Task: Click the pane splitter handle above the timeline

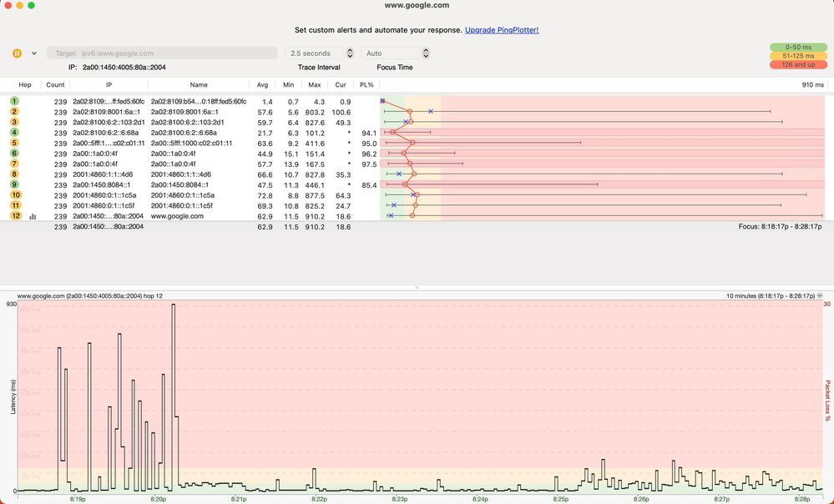Action: (417, 288)
